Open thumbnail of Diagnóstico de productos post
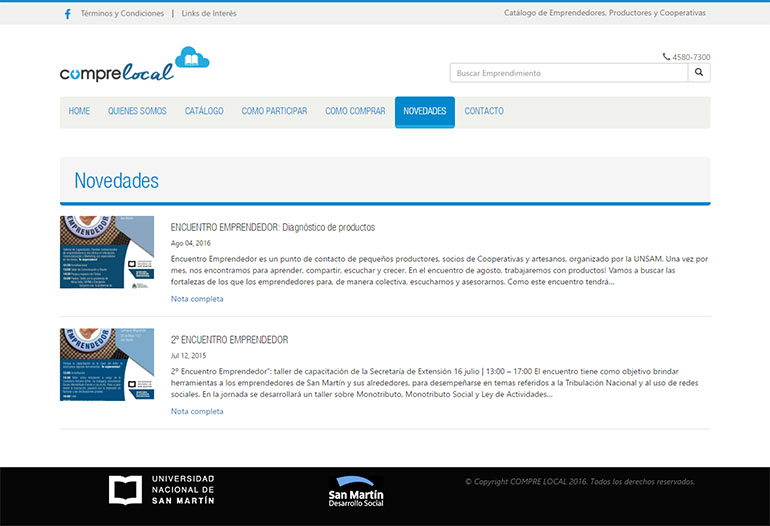 [x=107, y=252]
